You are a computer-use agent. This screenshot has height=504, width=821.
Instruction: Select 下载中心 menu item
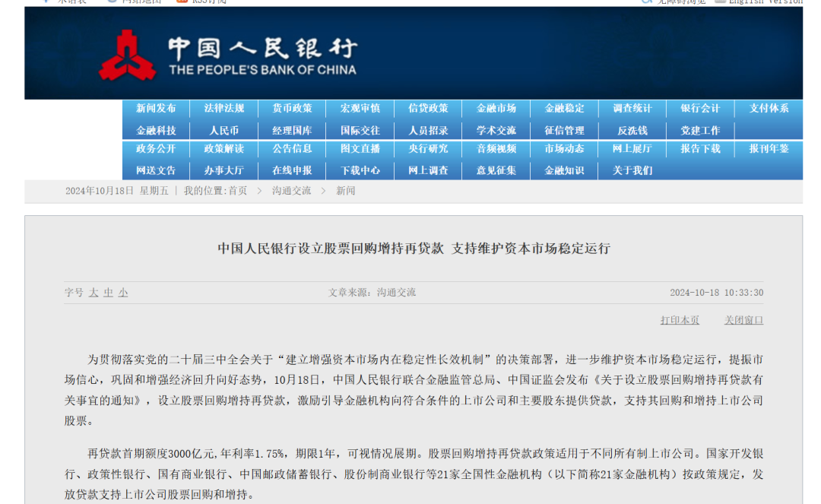pyautogui.click(x=360, y=170)
